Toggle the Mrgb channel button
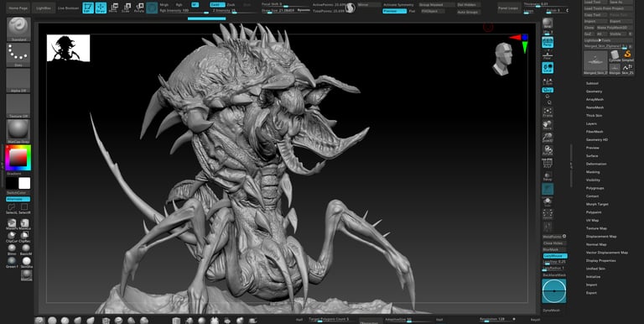Viewport: 644px width, 324px height. click(164, 4)
